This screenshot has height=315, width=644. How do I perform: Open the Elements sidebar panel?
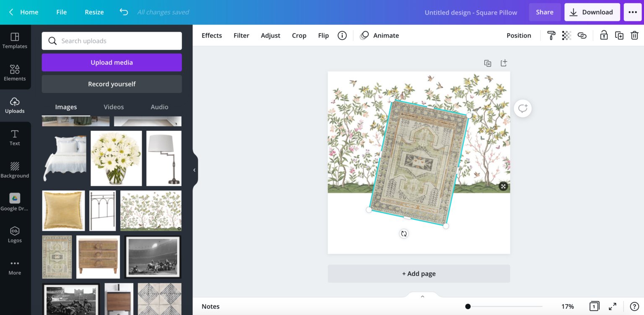pos(15,73)
